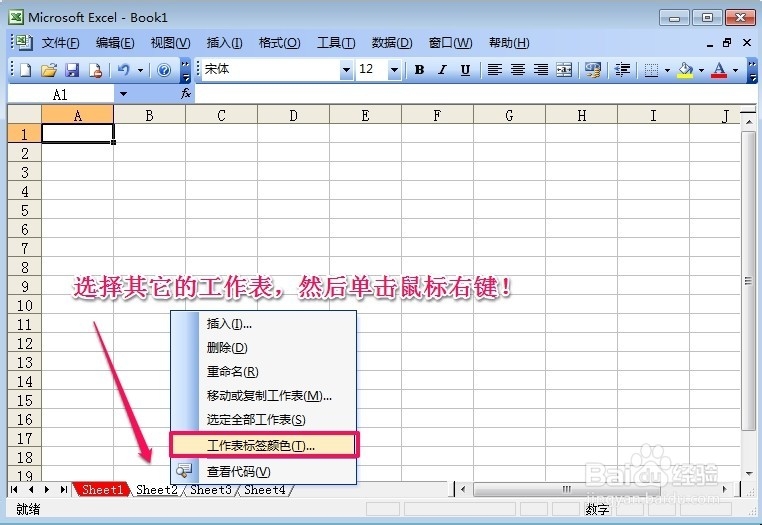Expand Standard toolbar options chevron

coord(185,70)
